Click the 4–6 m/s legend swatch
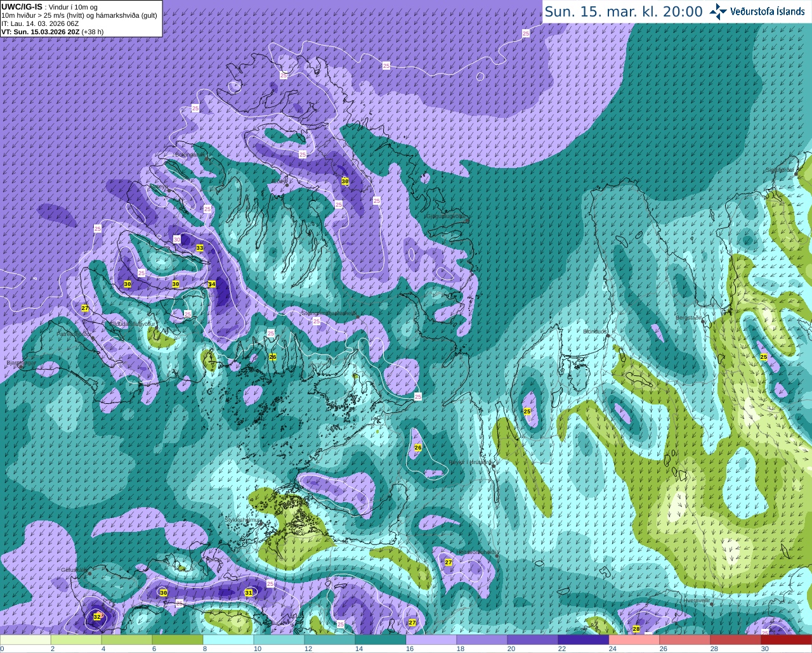The image size is (812, 653). 127,640
